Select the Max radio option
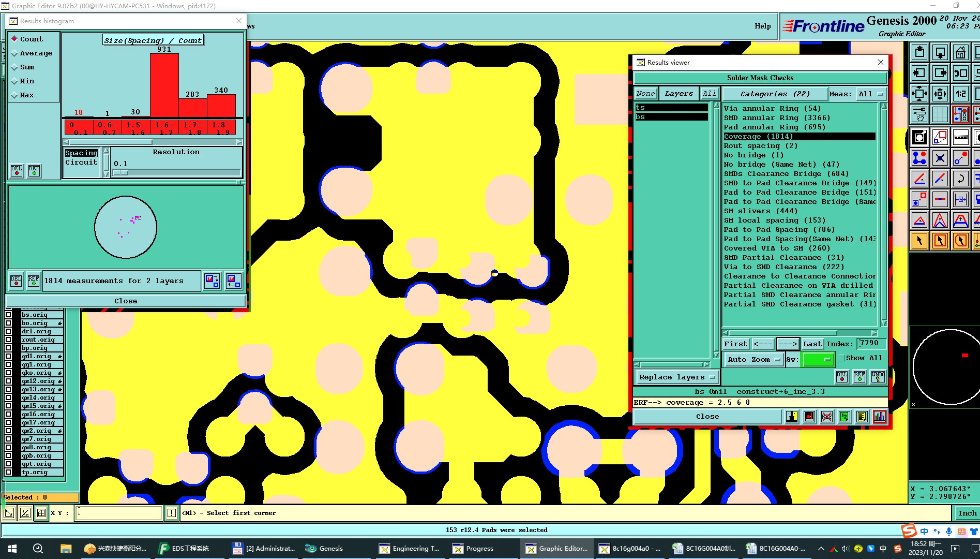The image size is (980, 559). point(23,95)
